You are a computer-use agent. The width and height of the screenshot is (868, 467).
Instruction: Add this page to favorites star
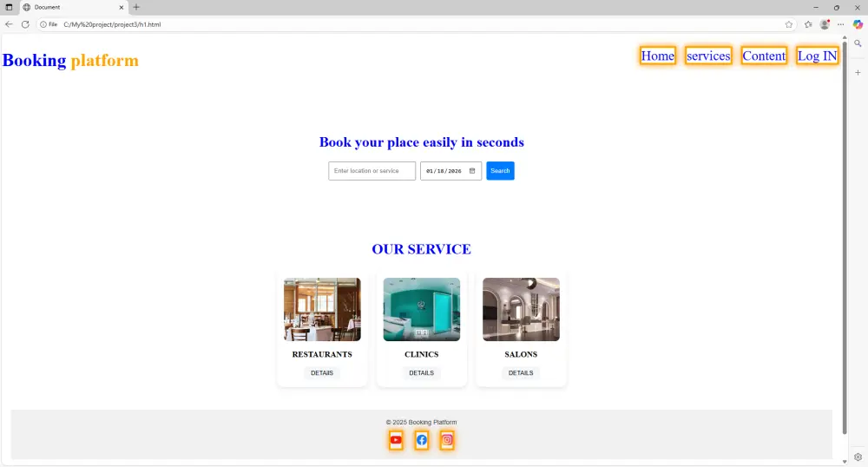click(789, 24)
